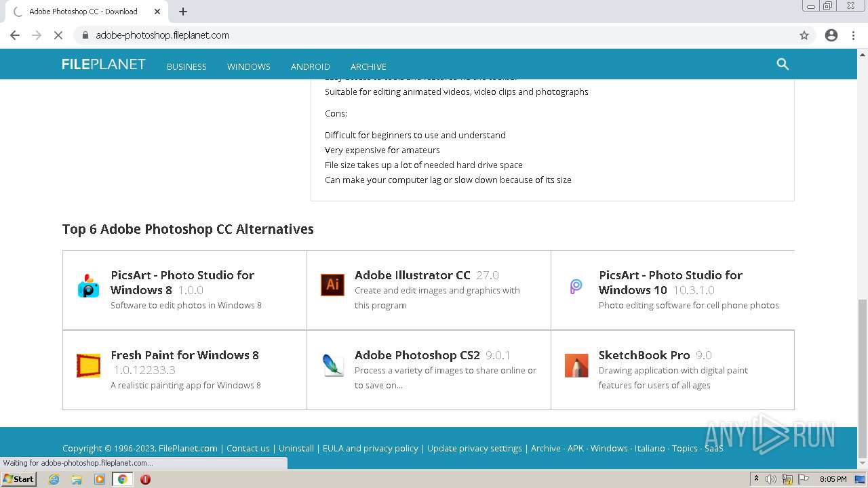
Task: Show hidden system tray icons
Action: (756, 479)
